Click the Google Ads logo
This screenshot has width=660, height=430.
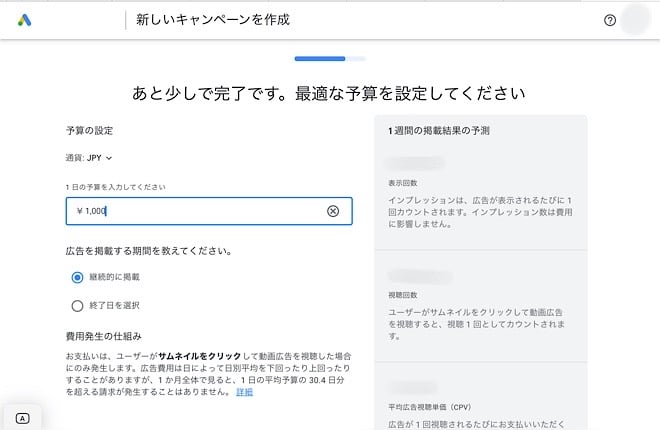[25, 19]
